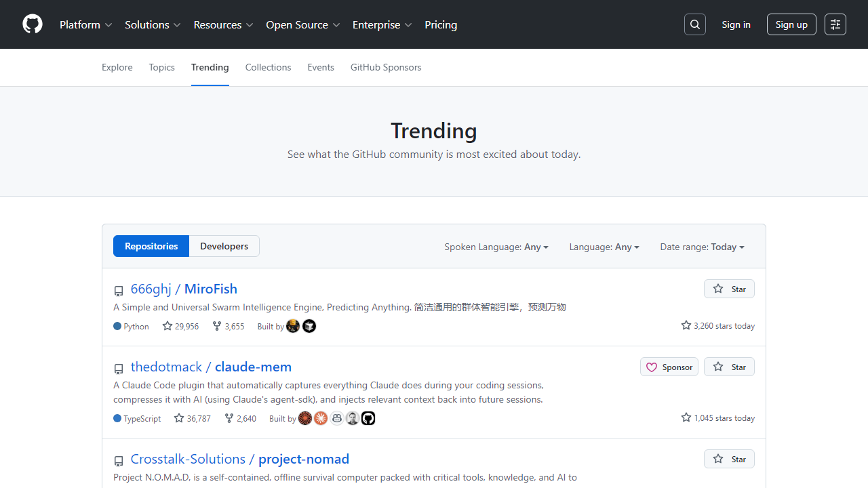Click fifth contributor avatar of claude-mem
The image size is (868, 488).
368,418
